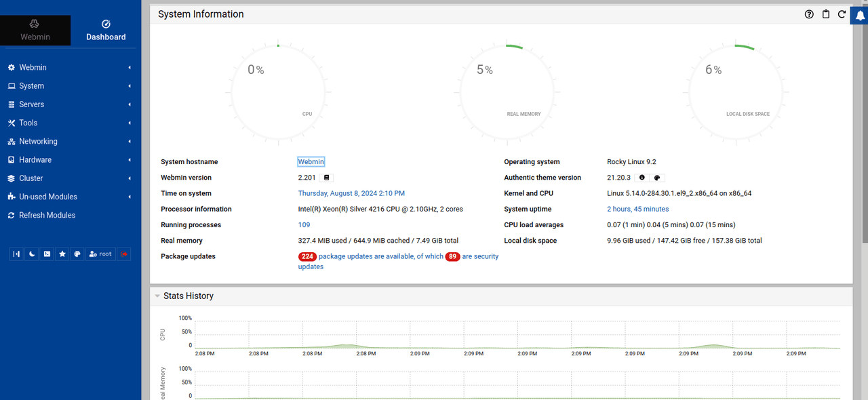Viewport: 868px width, 400px height.
Task: Expand Un-used Modules section
Action: (47, 197)
